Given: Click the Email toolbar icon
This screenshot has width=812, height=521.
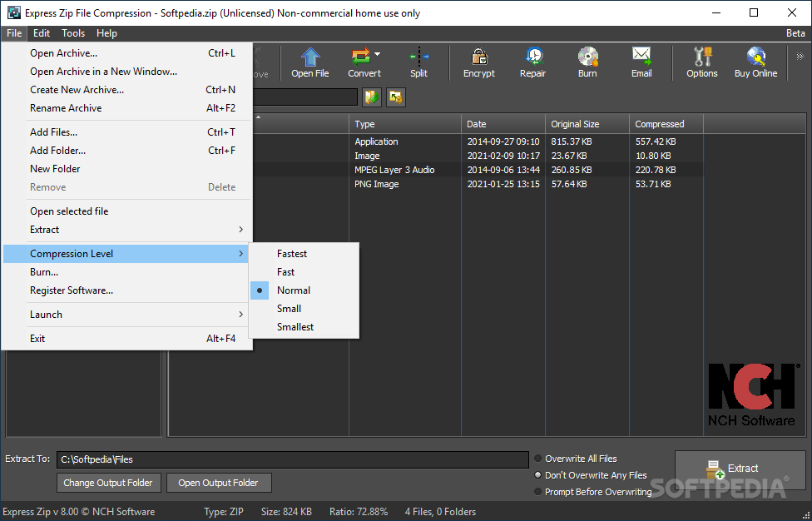Looking at the screenshot, I should coord(641,62).
